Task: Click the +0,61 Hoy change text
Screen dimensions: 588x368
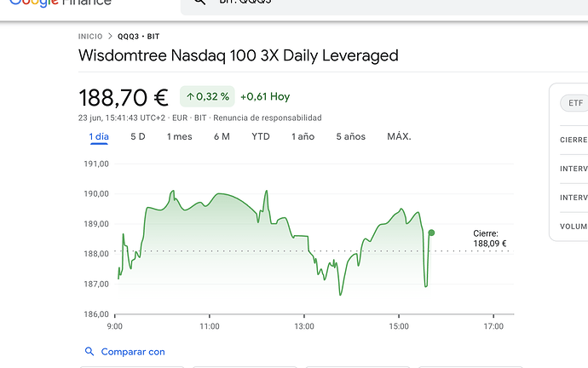Action: pyautogui.click(x=265, y=96)
